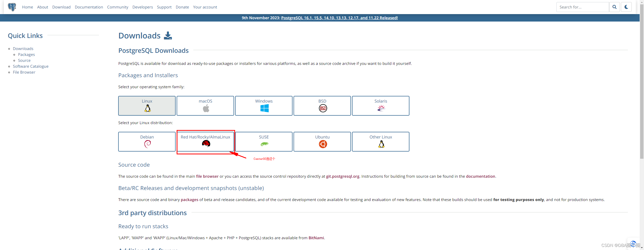Click the Downloads quick link
644x250 pixels.
23,48
